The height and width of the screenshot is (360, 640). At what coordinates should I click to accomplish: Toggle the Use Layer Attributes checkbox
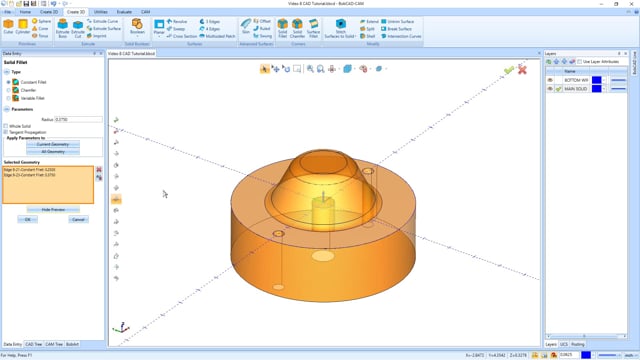[580, 62]
